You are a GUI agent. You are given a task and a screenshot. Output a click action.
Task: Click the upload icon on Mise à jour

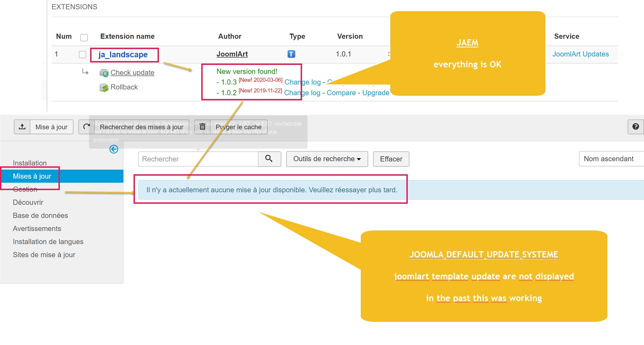coord(22,127)
